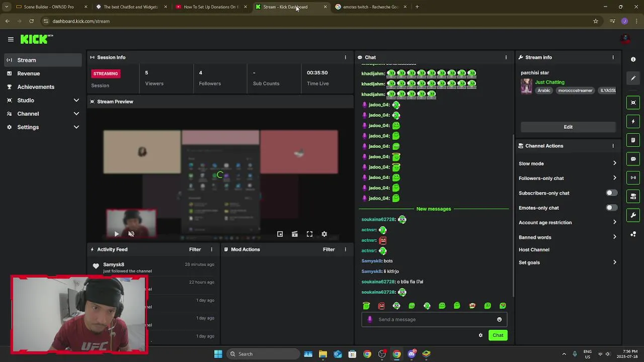
Task: Open chat settings gear icon
Action: pos(480,335)
